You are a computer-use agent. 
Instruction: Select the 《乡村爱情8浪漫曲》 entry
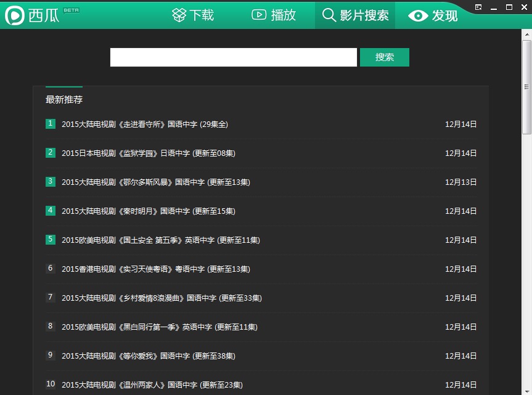pos(160,298)
